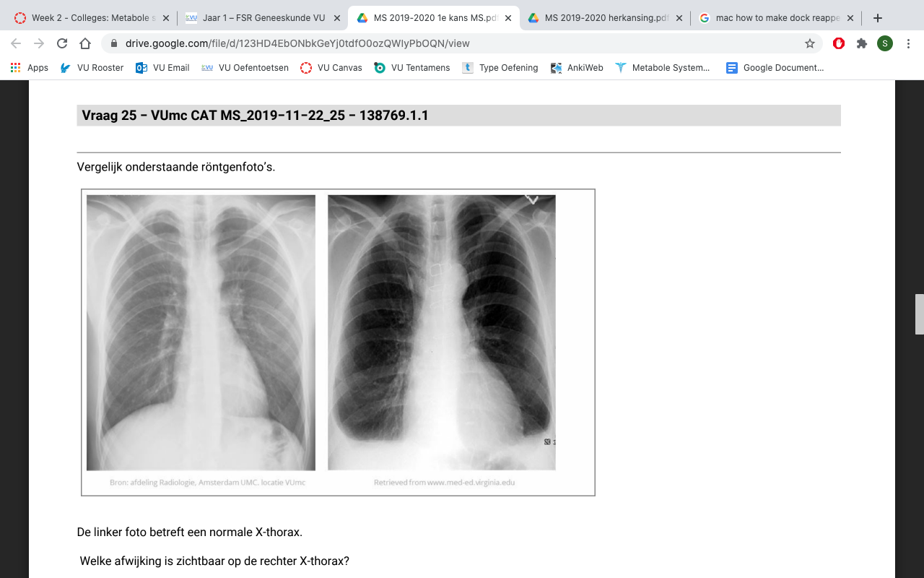Close the mac how to make dock tab
This screenshot has width=924, height=578.
[850, 18]
